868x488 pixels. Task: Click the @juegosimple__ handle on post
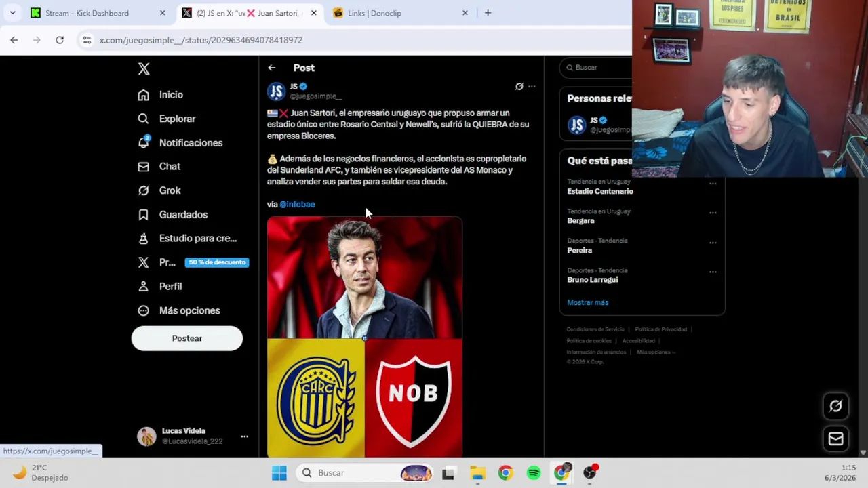pyautogui.click(x=316, y=96)
